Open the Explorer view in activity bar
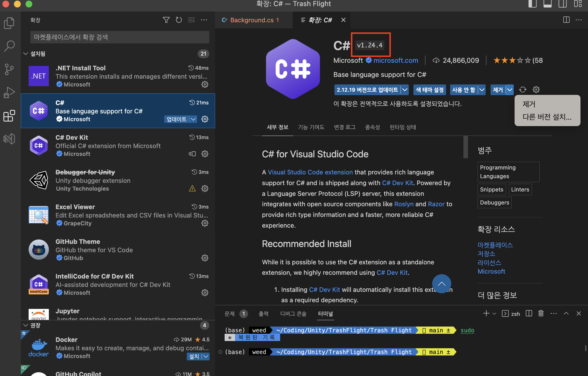The width and height of the screenshot is (588, 376). click(x=9, y=23)
